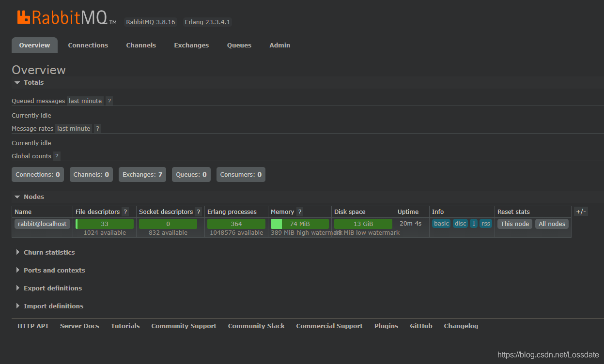Reset stats for All nodes
This screenshot has width=604, height=364.
[552, 224]
